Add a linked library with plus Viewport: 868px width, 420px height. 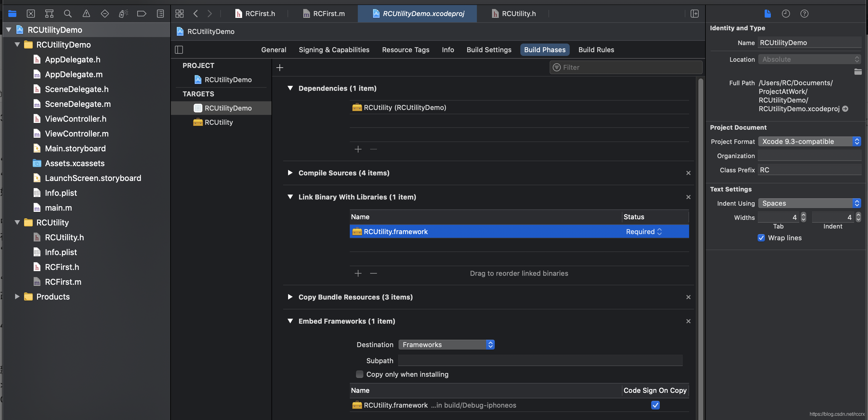coord(358,273)
